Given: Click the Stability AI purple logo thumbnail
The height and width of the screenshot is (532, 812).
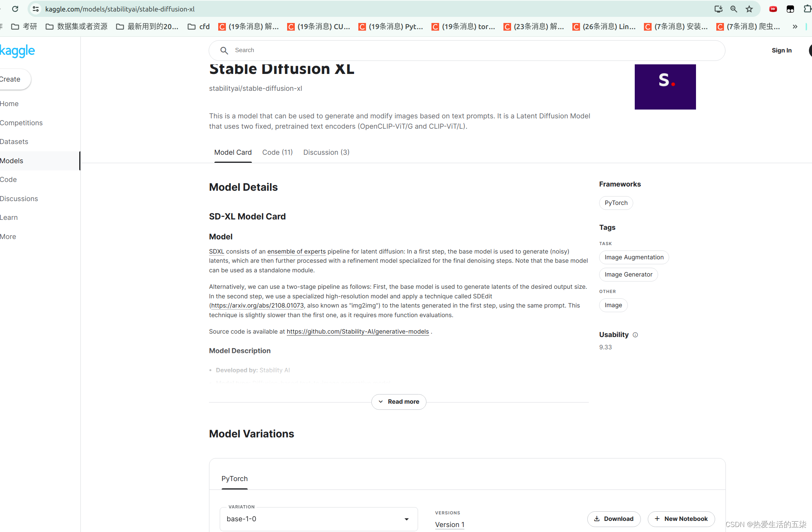Looking at the screenshot, I should pyautogui.click(x=665, y=87).
